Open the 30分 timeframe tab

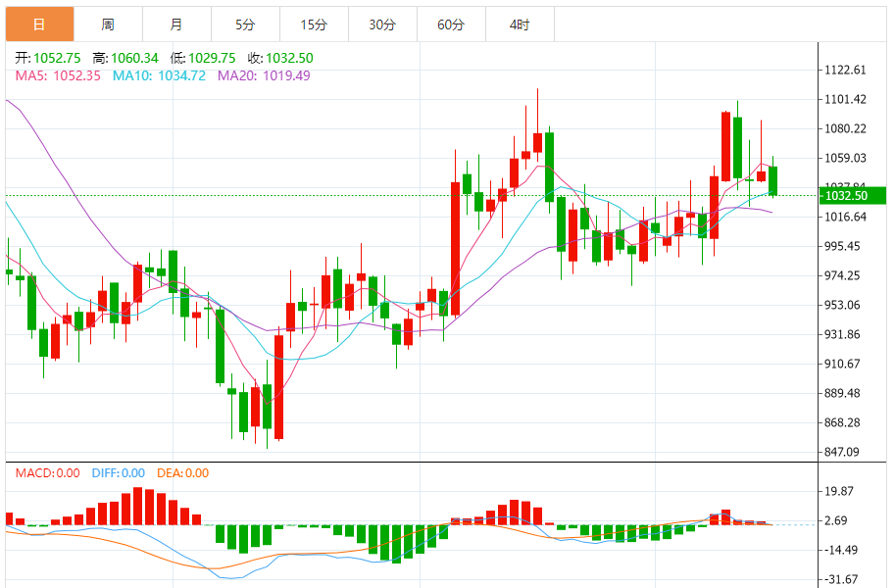click(x=382, y=24)
